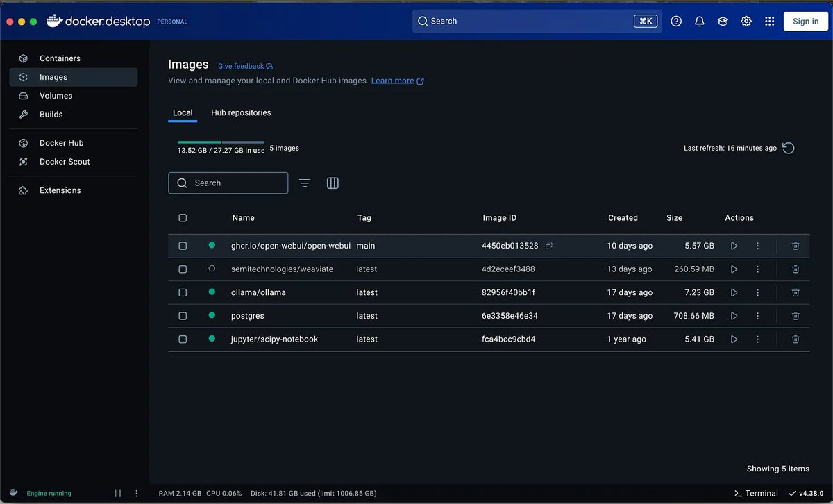
Task: Check the box for semitechnologies/weaviate row
Action: (x=183, y=269)
